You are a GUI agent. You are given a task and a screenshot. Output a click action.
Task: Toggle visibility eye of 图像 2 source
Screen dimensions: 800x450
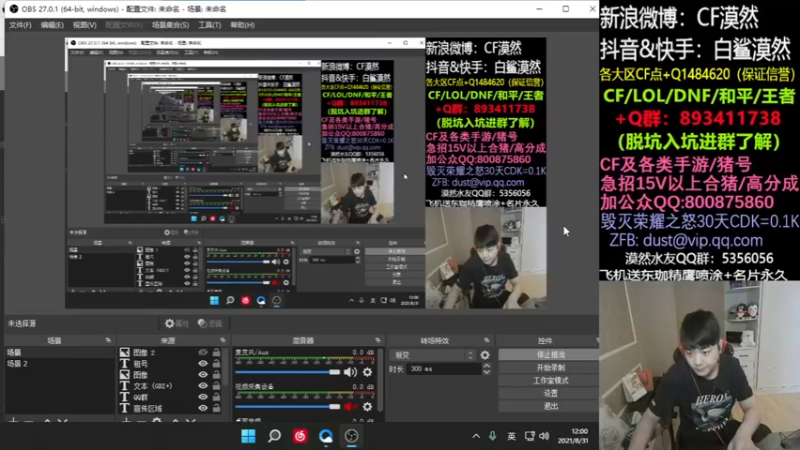(203, 352)
